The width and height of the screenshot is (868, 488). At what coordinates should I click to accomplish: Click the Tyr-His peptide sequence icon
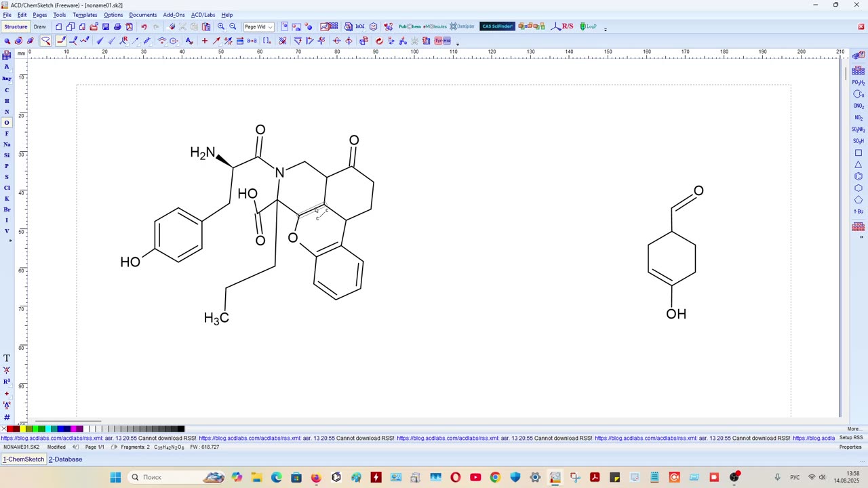coord(442,41)
